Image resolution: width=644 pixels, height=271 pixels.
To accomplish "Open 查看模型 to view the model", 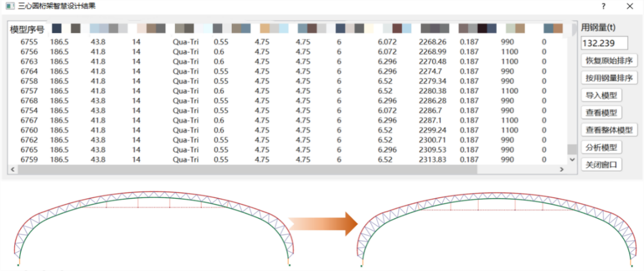I will point(601,112).
